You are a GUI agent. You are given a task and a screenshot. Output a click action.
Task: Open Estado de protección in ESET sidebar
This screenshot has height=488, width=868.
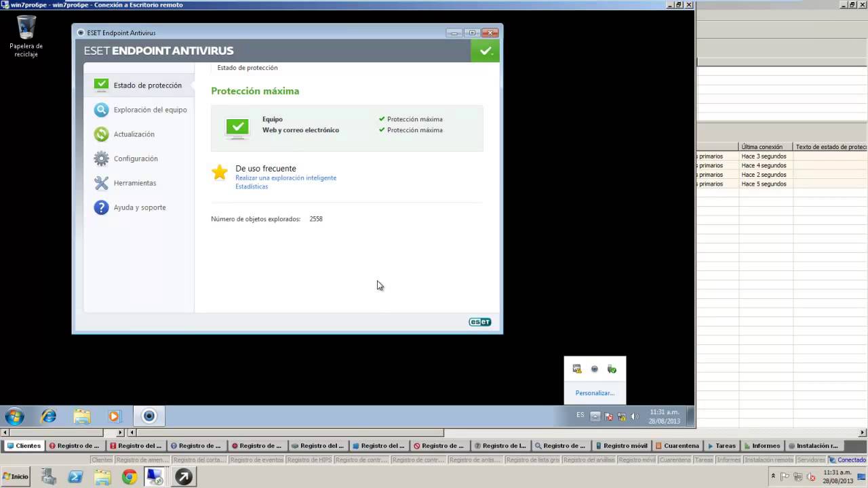coord(138,85)
